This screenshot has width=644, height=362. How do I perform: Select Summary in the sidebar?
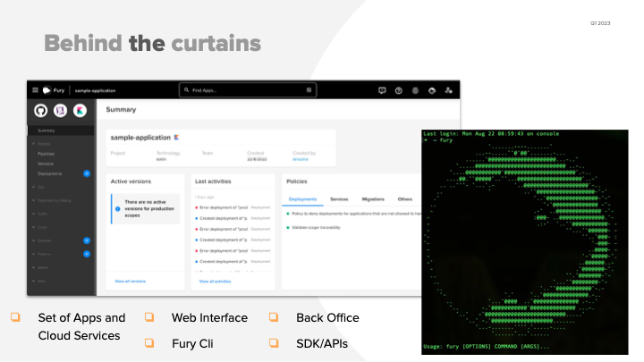pyautogui.click(x=61, y=130)
